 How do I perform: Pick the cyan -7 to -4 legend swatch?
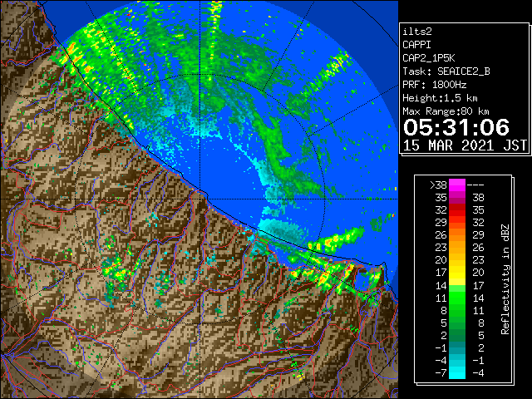pyautogui.click(x=457, y=372)
